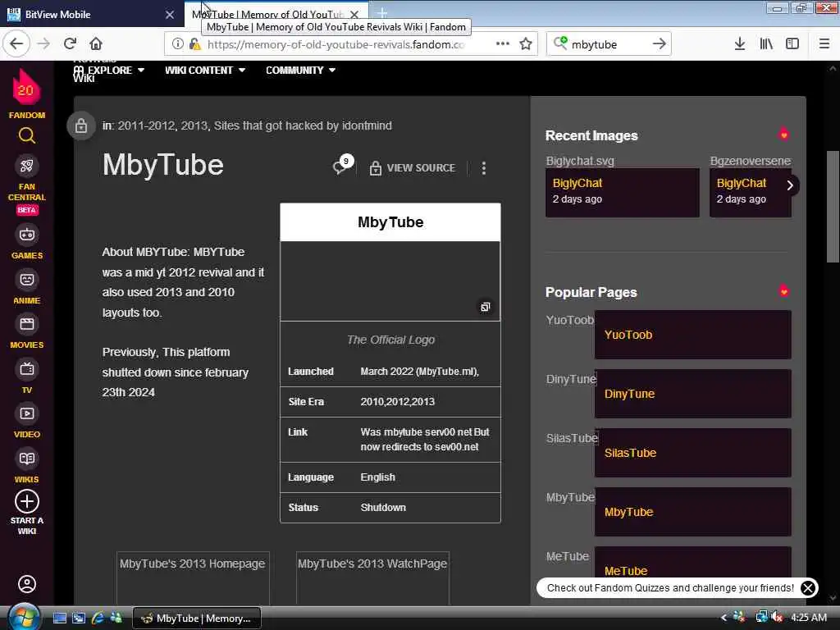The width and height of the screenshot is (840, 630).
Task: Open the Library bookshelf icon
Action: [766, 44]
